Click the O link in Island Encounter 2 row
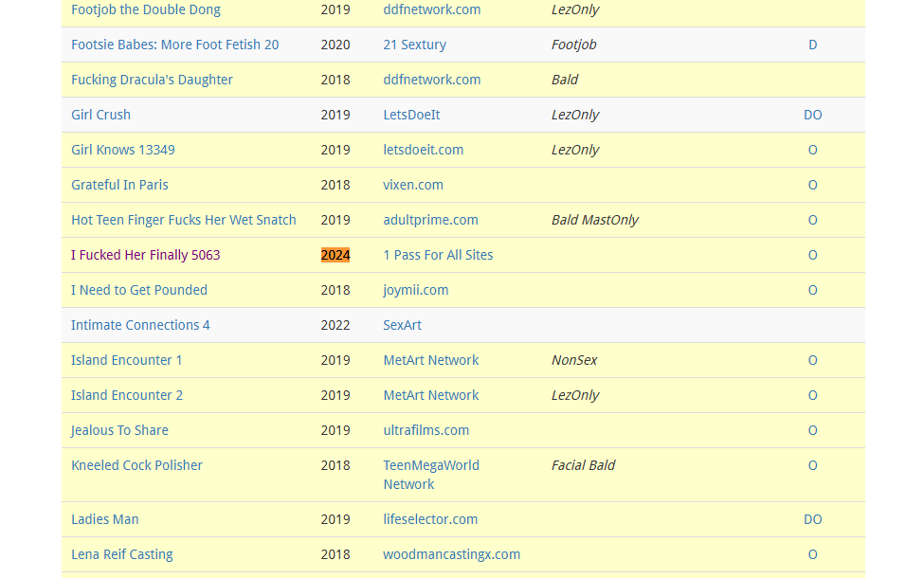924x578 pixels. (x=812, y=395)
